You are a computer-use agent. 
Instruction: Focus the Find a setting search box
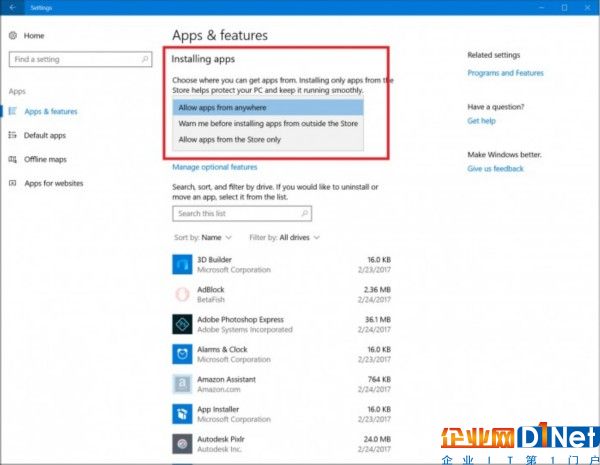[80, 59]
